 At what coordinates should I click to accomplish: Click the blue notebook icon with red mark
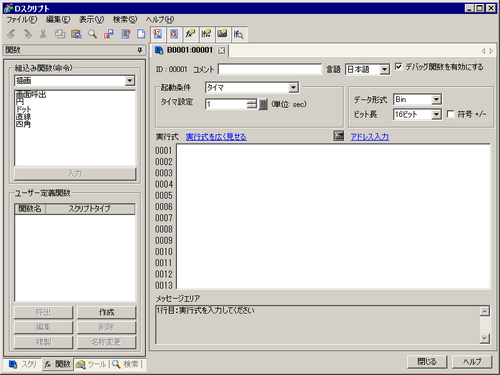pyautogui.click(x=126, y=34)
